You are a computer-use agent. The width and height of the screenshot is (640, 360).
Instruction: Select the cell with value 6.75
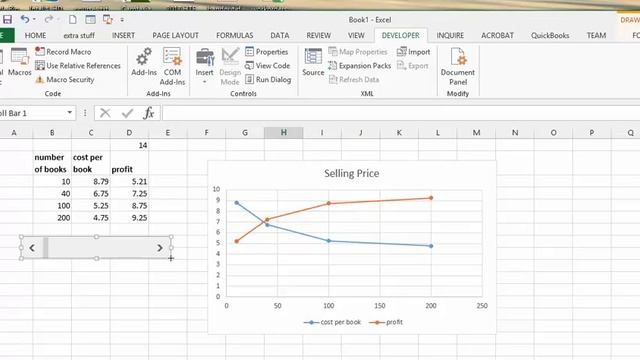pos(91,193)
